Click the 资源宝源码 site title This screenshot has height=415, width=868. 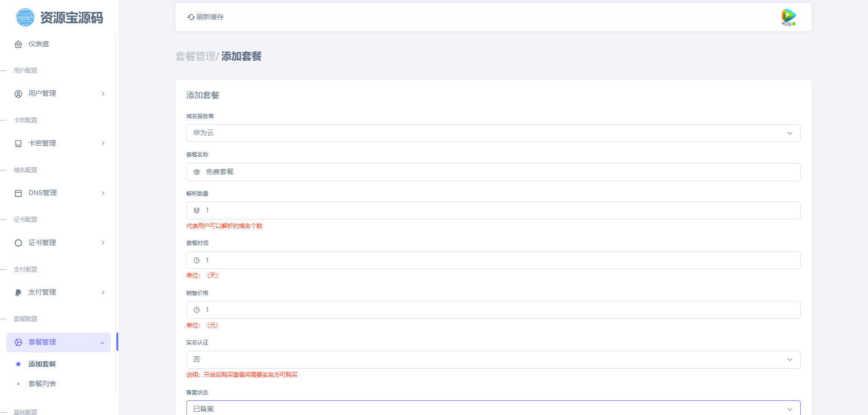71,17
